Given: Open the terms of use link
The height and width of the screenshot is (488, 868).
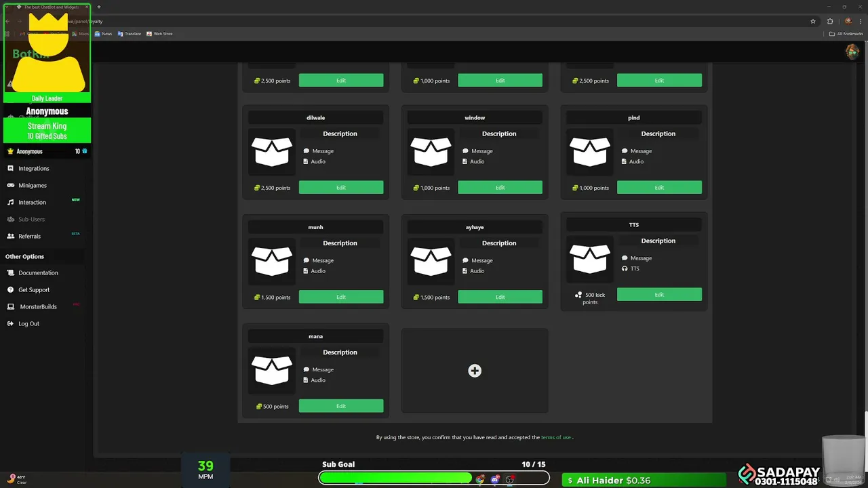Looking at the screenshot, I should tap(556, 437).
